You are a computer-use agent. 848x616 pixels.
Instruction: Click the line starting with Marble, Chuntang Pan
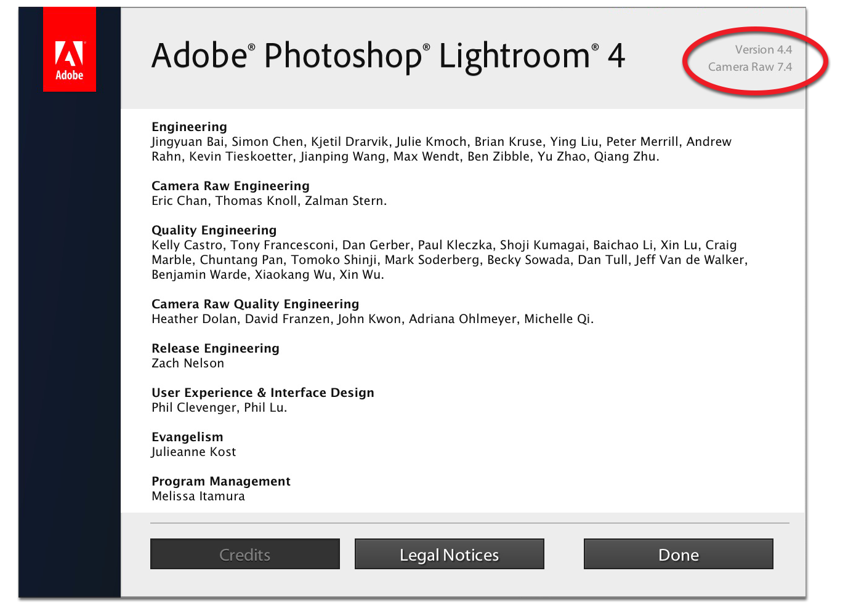450,260
